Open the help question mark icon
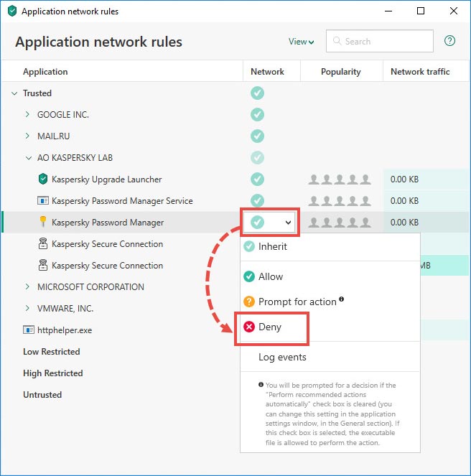This screenshot has width=471, height=476. pos(449,41)
